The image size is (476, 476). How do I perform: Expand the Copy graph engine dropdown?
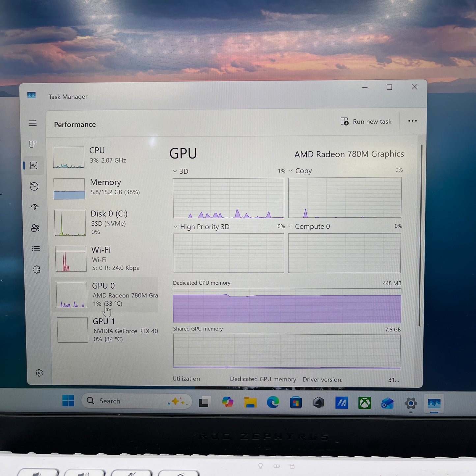[291, 171]
